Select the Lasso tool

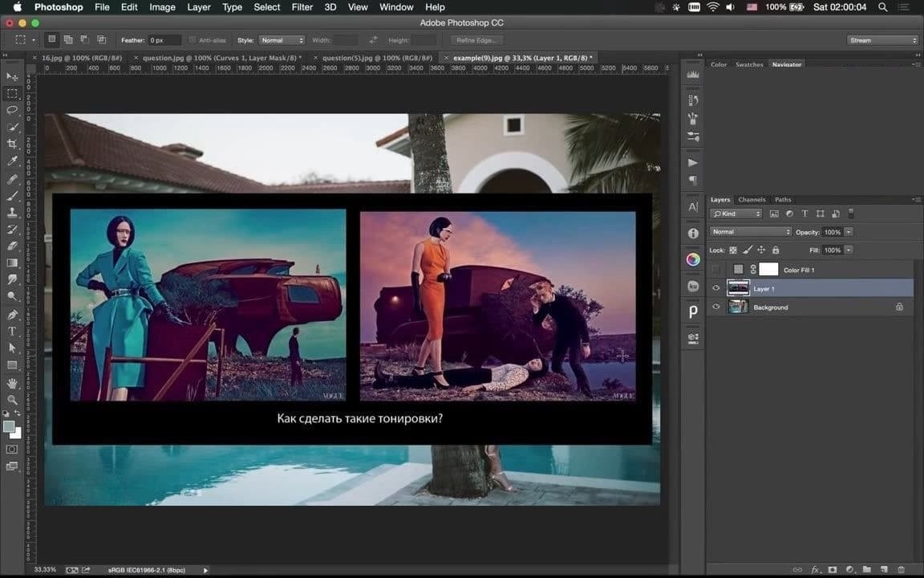point(12,110)
